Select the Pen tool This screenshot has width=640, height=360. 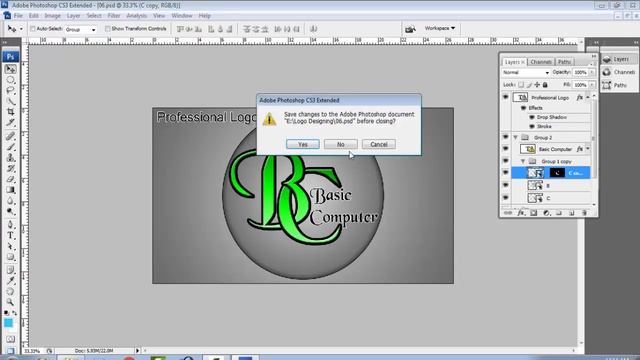coord(11,225)
